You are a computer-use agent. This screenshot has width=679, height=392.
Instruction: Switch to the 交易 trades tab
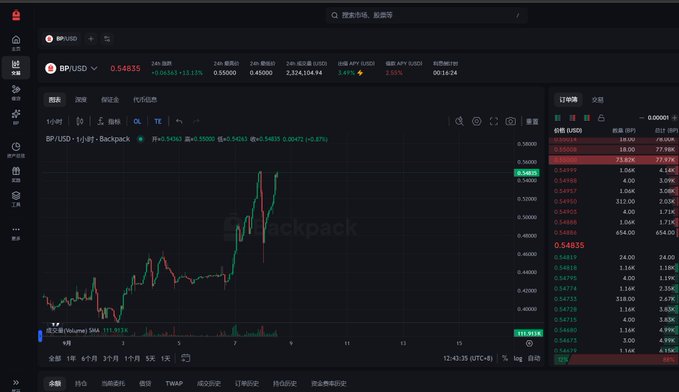point(598,100)
